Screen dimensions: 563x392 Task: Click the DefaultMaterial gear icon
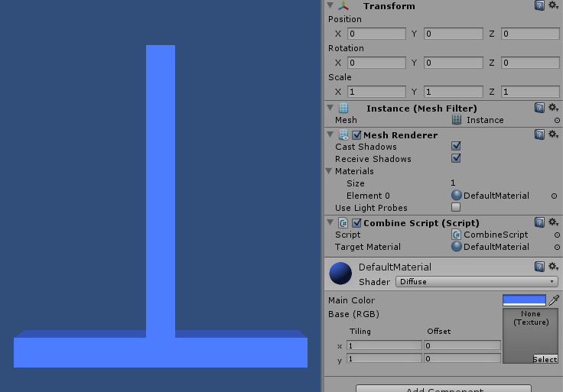(553, 267)
